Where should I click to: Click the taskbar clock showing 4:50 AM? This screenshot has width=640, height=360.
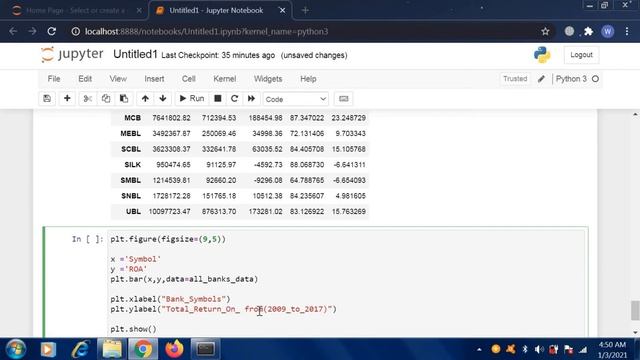[612, 350]
